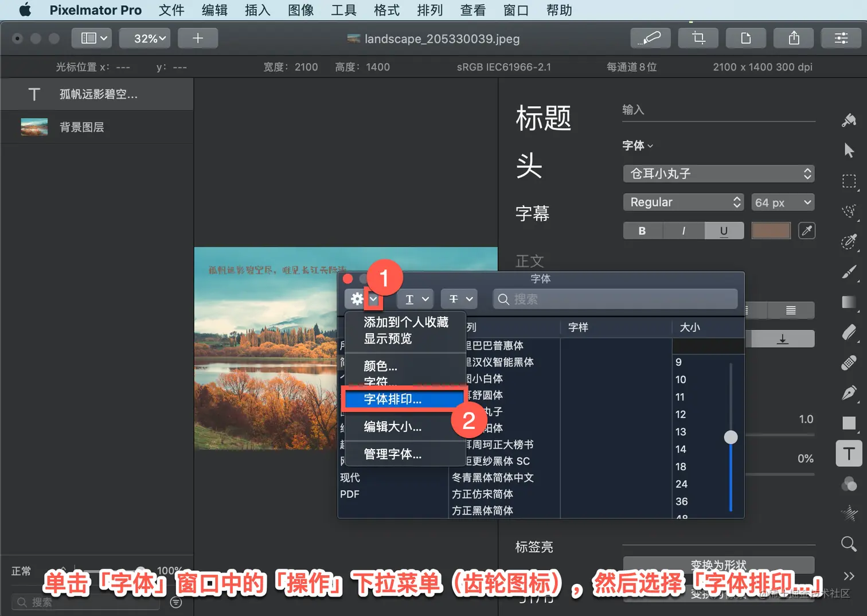867x616 pixels.
Task: Select font 方正仿宋简体 in the family list
Action: click(x=482, y=494)
